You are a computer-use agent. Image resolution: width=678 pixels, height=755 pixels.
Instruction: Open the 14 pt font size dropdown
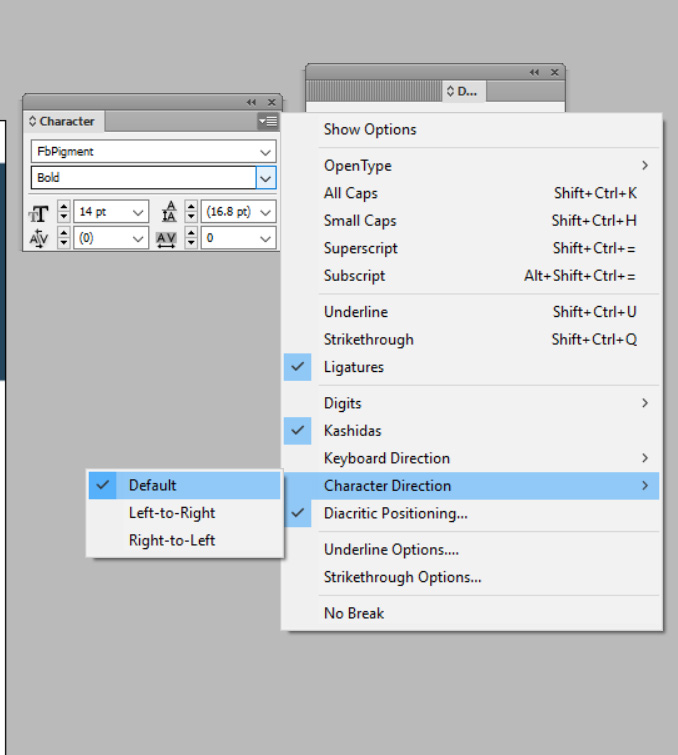pos(138,212)
